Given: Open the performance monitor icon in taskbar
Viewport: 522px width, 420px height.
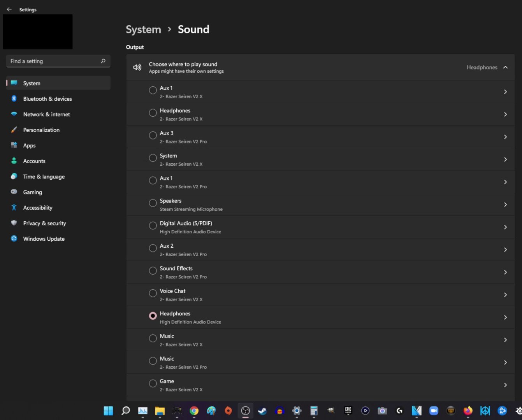Looking at the screenshot, I should [143, 411].
